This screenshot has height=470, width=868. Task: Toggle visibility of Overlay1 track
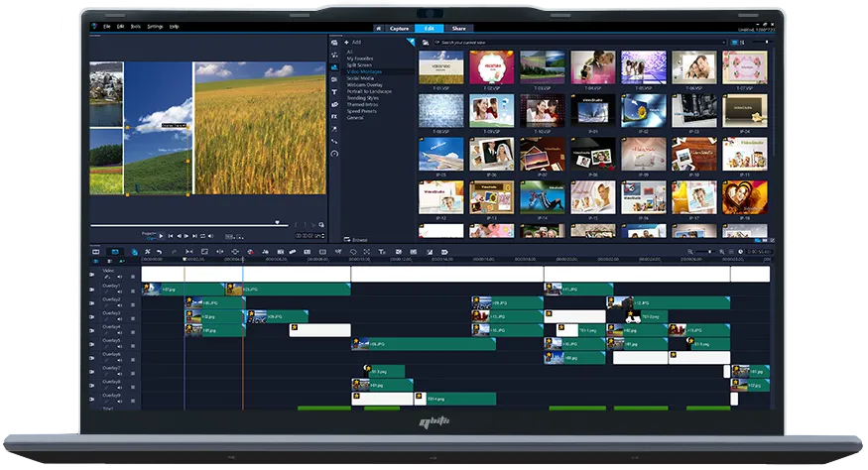[92, 290]
